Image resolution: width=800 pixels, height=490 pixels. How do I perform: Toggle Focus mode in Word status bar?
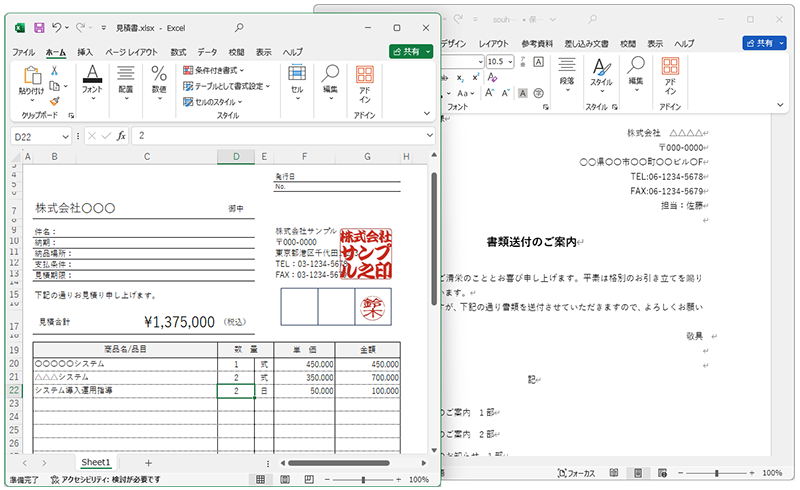pyautogui.click(x=577, y=472)
